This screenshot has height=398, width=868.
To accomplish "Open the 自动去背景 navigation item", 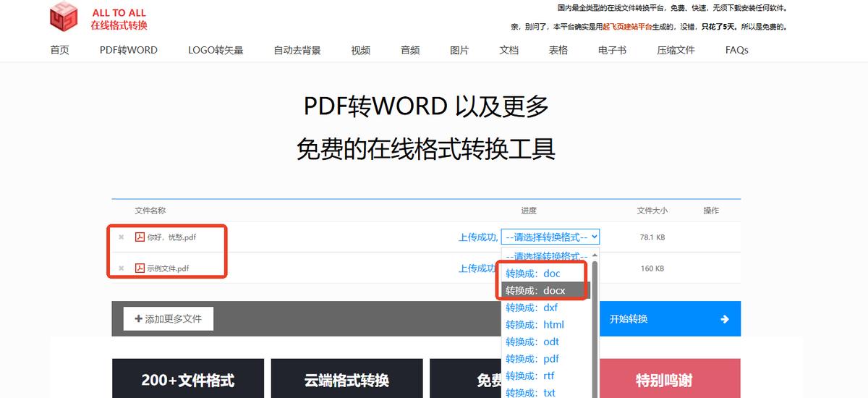I will coord(297,51).
